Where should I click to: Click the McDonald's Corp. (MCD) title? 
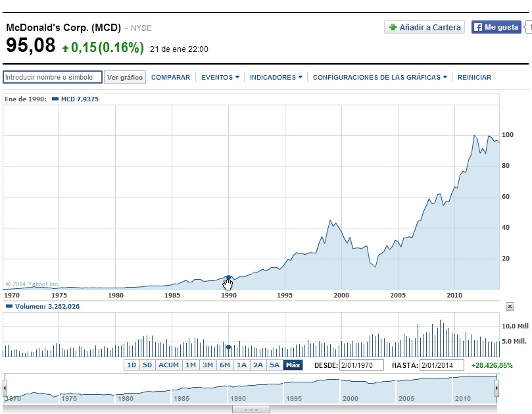tap(63, 28)
